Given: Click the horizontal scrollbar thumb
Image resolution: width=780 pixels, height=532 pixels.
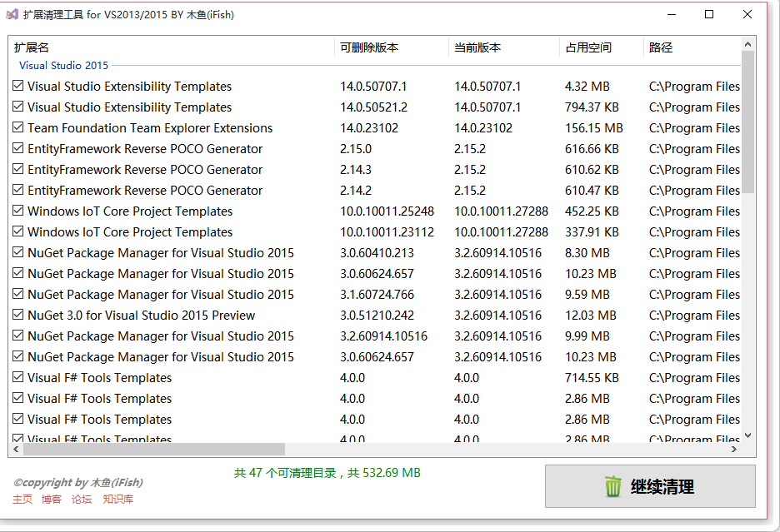Looking at the screenshot, I should (153, 450).
